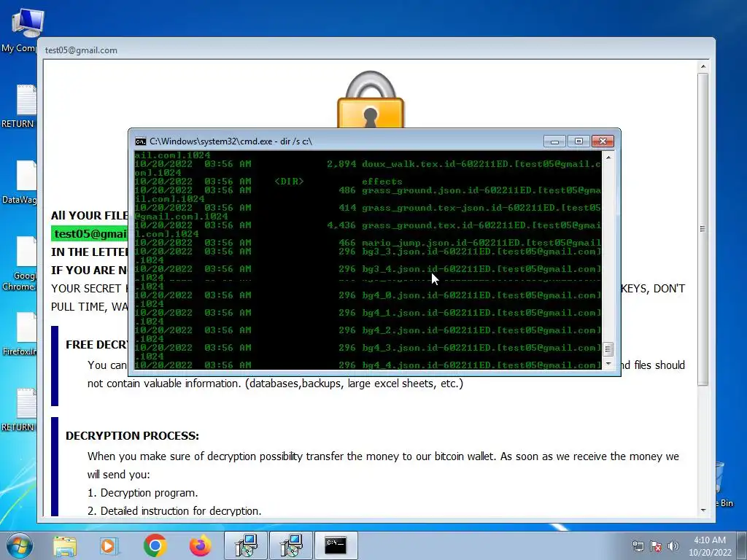This screenshot has width=747, height=560.
Task: Click the 4,436 file size in cmd
Action: pyautogui.click(x=341, y=225)
